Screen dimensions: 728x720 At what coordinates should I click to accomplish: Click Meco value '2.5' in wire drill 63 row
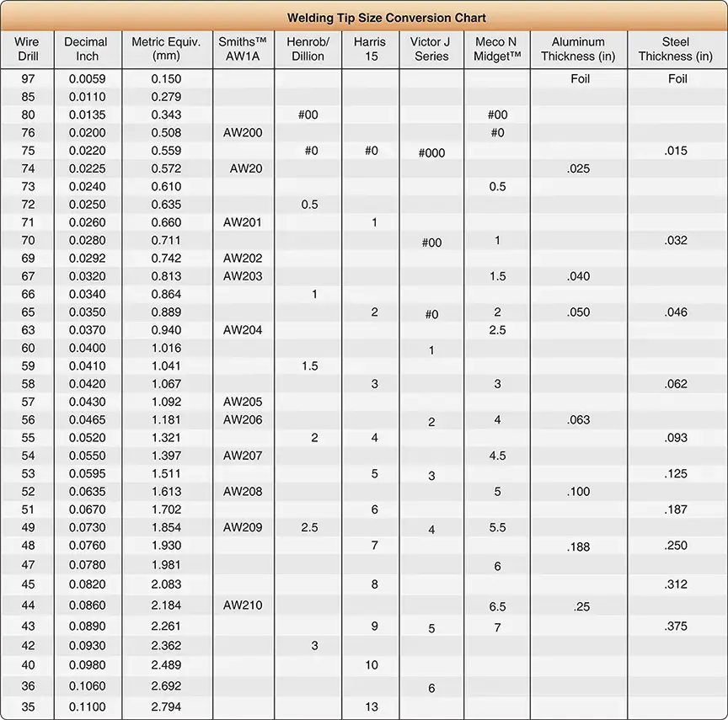pos(497,330)
